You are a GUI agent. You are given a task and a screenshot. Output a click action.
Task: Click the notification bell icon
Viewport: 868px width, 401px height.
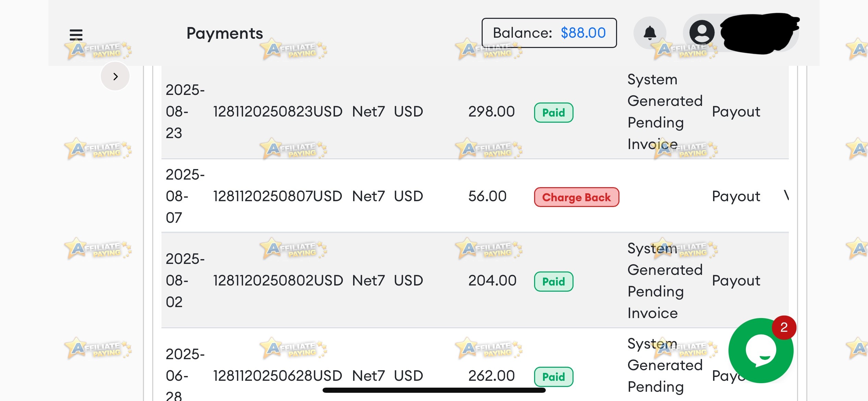[650, 33]
